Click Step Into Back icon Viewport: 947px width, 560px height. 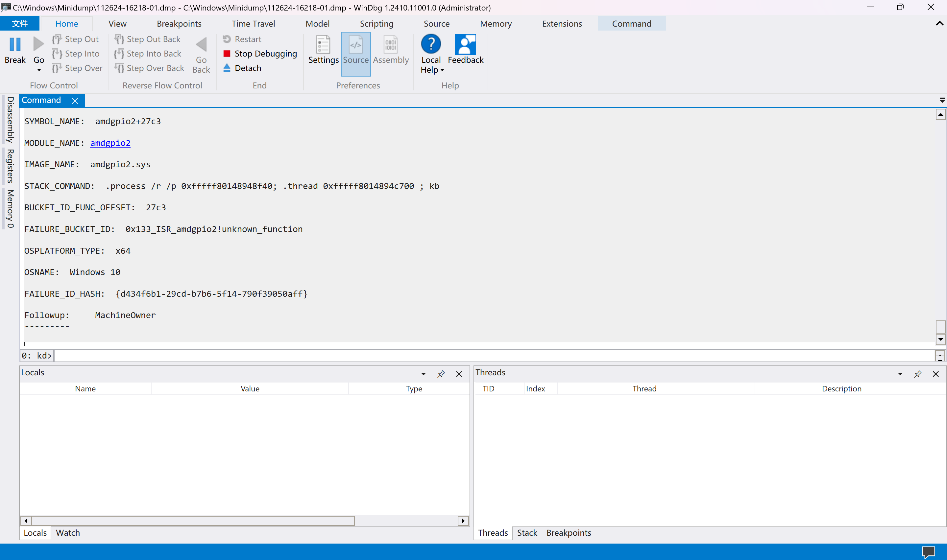(x=119, y=54)
